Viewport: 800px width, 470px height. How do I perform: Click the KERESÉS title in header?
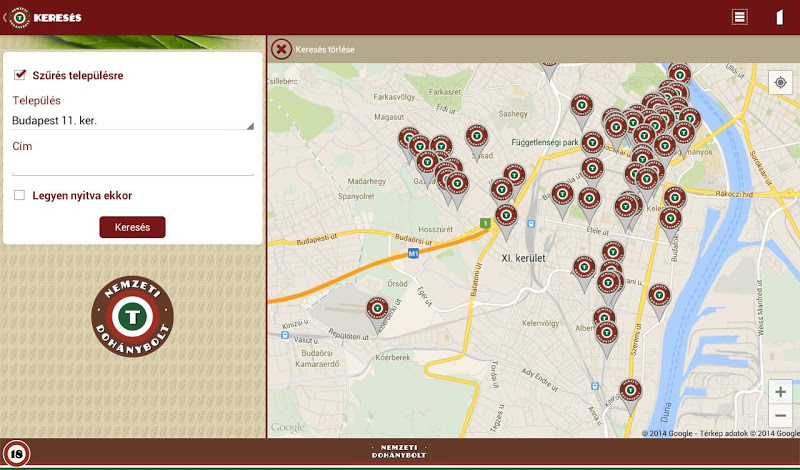click(58, 18)
